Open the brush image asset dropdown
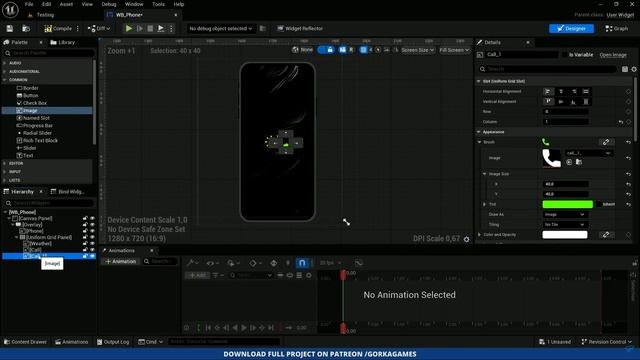Screen dimensions: 640x360 [589, 153]
